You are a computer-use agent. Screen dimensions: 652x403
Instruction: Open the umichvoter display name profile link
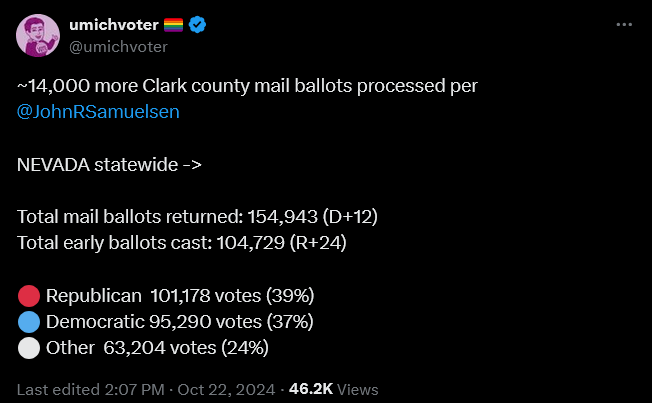[x=114, y=25]
